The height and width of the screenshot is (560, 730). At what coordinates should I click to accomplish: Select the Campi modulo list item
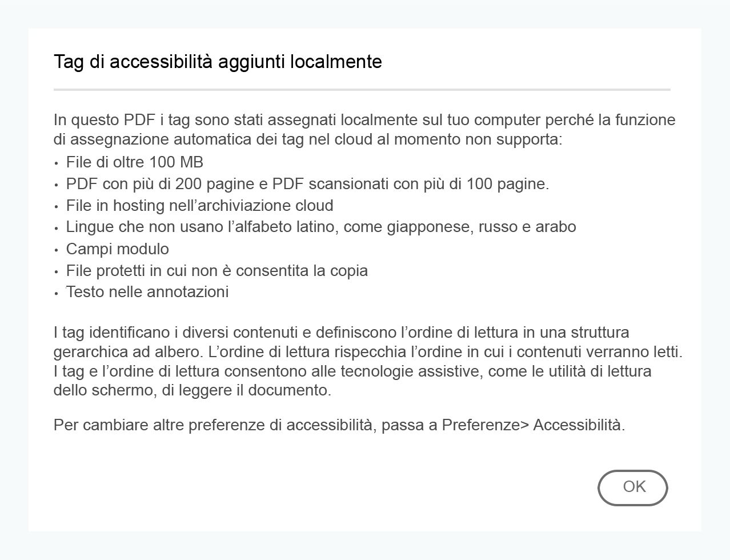(x=117, y=249)
